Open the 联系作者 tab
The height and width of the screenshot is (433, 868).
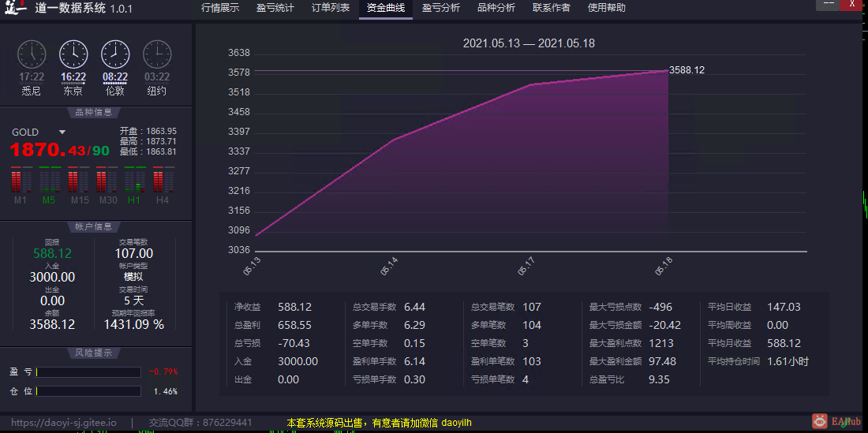point(552,9)
